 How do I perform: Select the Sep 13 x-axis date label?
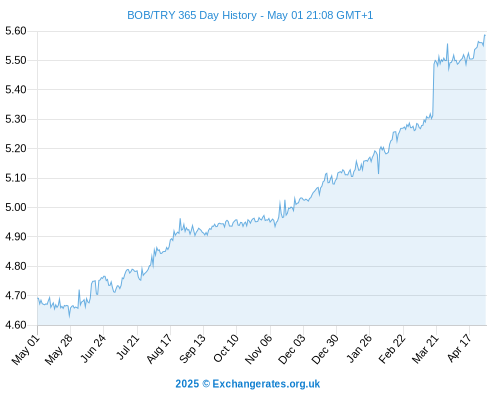(192, 349)
